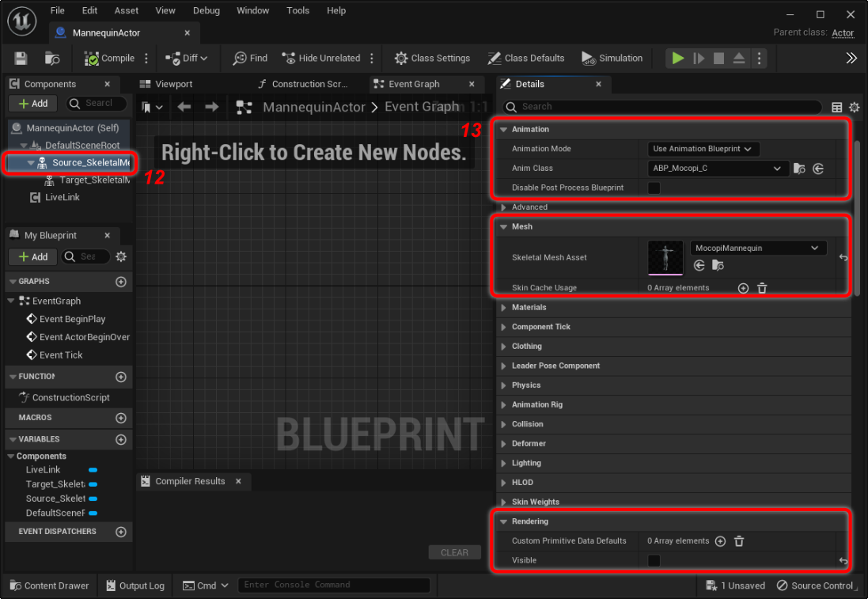Image resolution: width=868 pixels, height=599 pixels.
Task: Click the Compile button
Action: (x=110, y=59)
